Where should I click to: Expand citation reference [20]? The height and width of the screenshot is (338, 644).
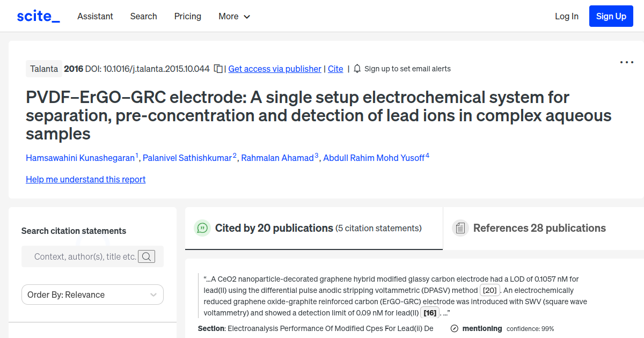[x=489, y=290]
